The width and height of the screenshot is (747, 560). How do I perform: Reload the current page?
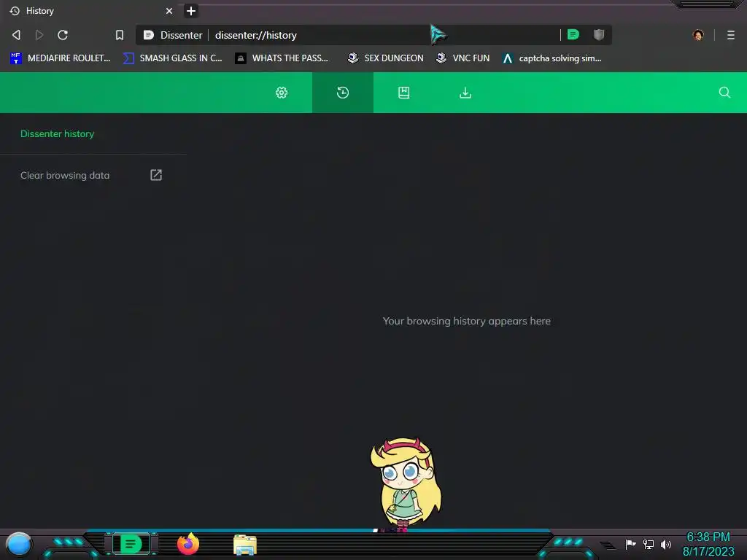(x=63, y=35)
